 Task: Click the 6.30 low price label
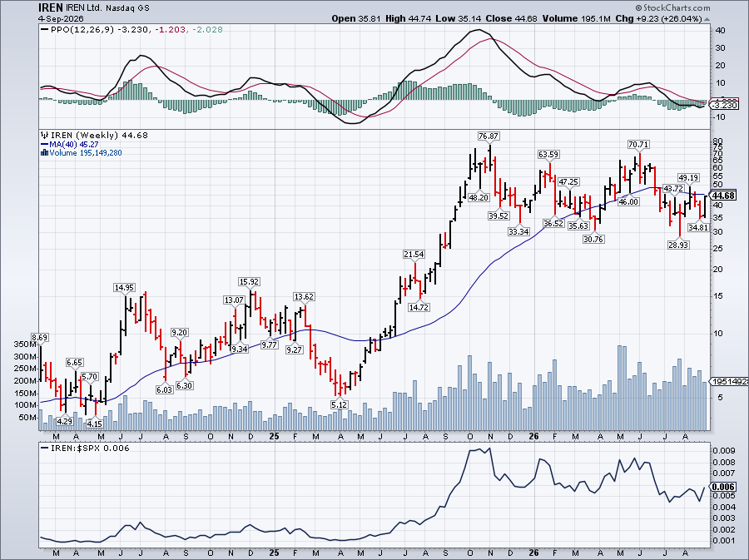coord(185,385)
